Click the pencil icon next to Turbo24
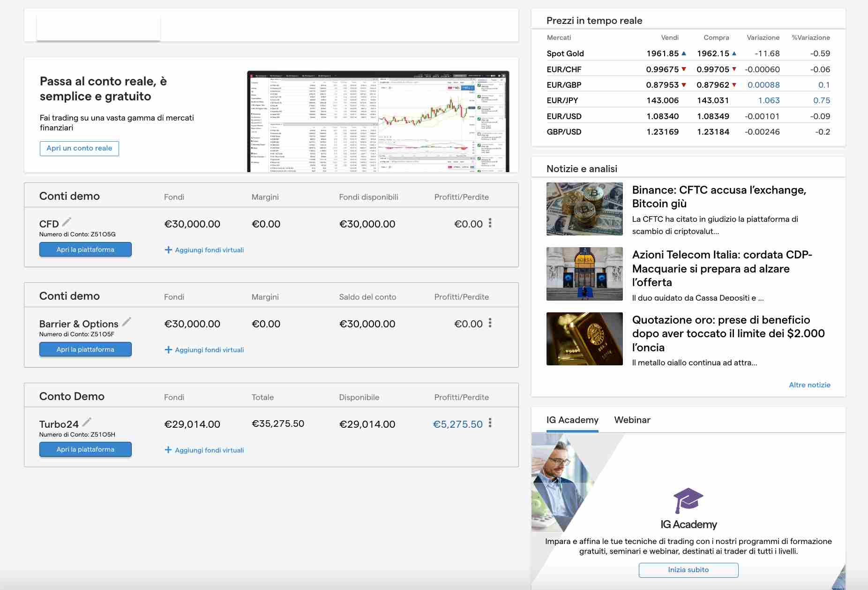The height and width of the screenshot is (590, 868). pos(87,422)
